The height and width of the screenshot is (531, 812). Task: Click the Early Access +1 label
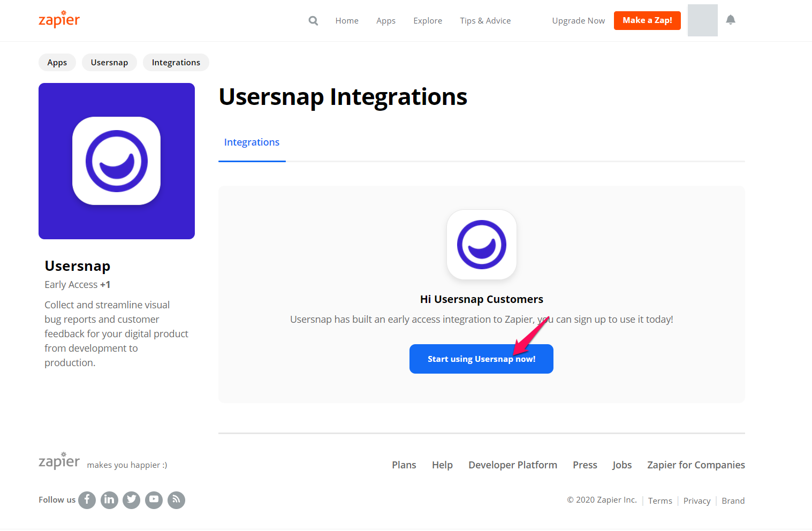tap(78, 285)
